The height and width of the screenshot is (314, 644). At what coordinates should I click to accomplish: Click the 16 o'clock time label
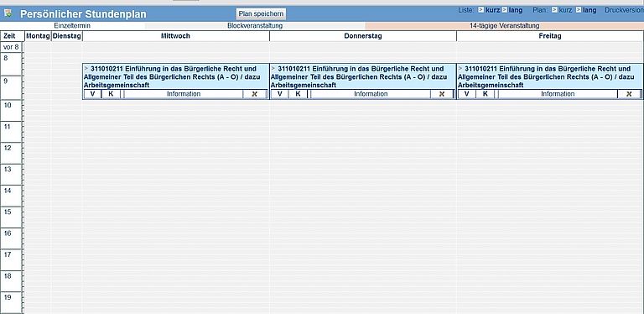click(x=7, y=233)
